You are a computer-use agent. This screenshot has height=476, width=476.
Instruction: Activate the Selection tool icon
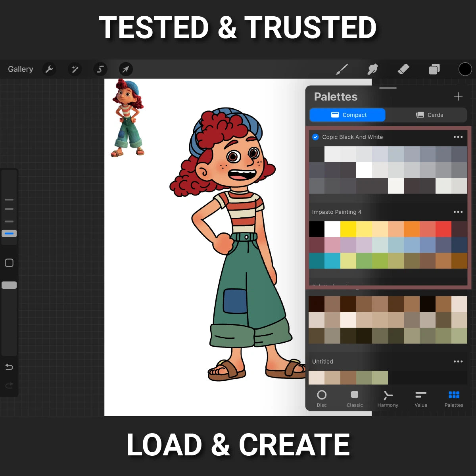pyautogui.click(x=100, y=69)
